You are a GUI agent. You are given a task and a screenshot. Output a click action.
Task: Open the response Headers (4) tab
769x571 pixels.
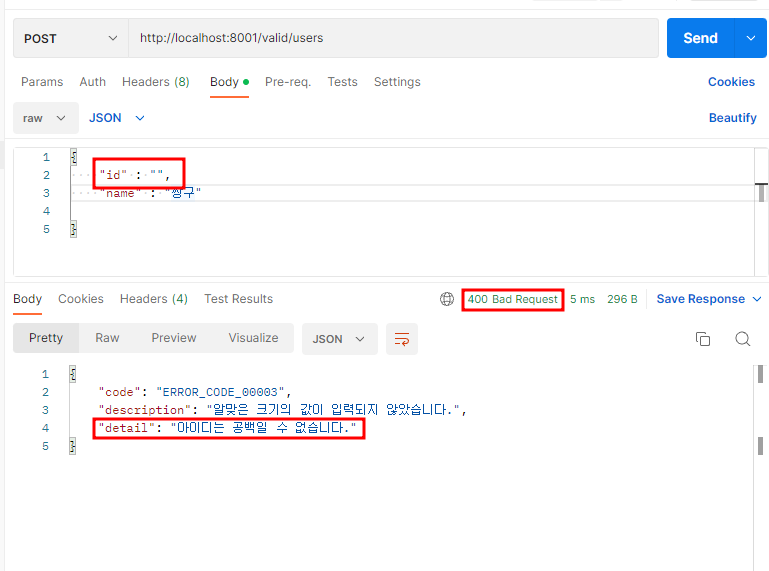154,299
